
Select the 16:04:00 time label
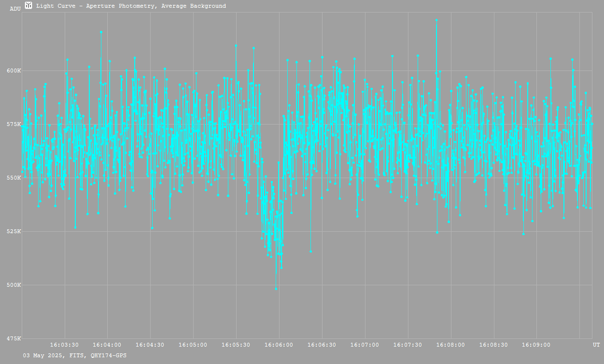pos(107,345)
